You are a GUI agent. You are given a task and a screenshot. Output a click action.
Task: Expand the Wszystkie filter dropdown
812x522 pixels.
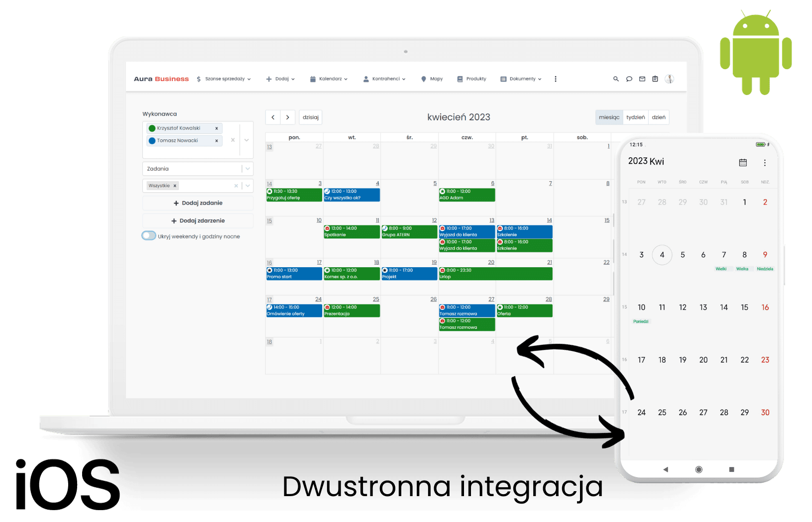[x=247, y=186]
